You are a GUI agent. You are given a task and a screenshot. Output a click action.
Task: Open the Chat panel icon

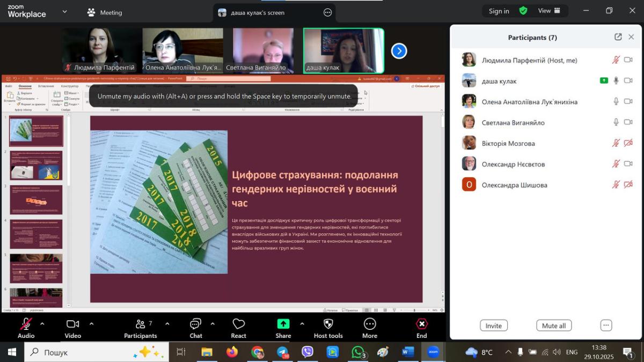pyautogui.click(x=195, y=324)
